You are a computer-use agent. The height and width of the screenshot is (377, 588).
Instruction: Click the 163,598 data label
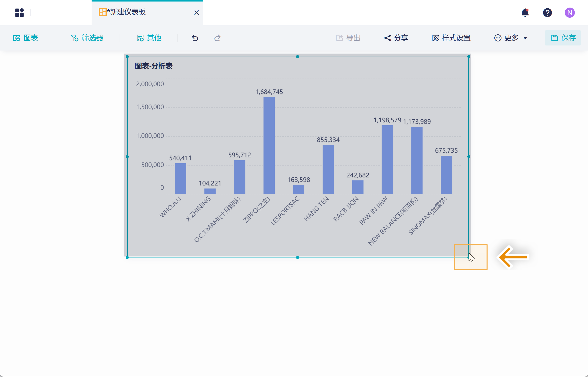tap(299, 180)
